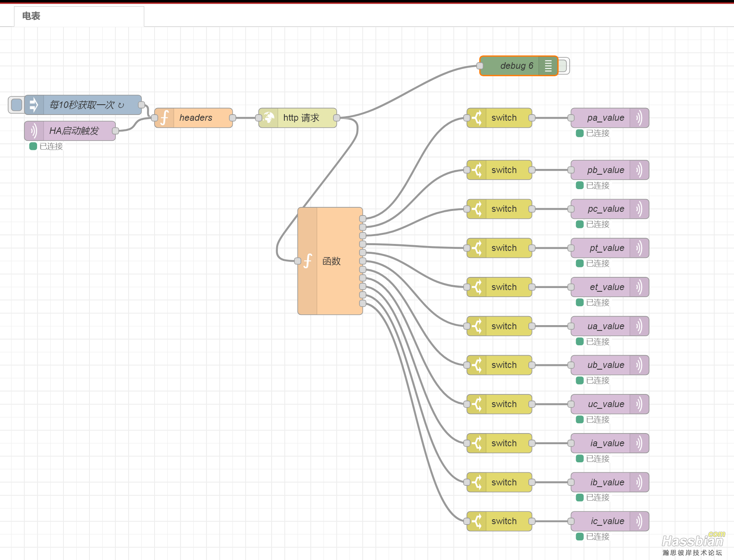Select the switch node feeding pa_value
734x560 pixels.
point(499,118)
